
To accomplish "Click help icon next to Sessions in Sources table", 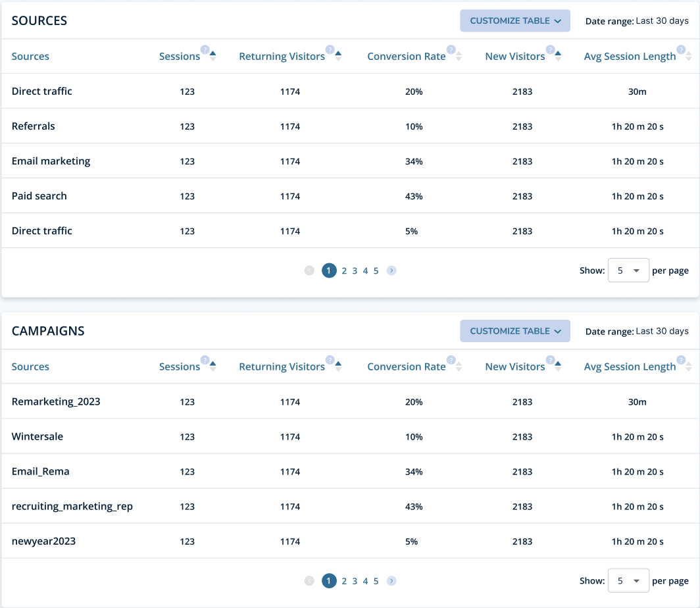I will click(205, 49).
